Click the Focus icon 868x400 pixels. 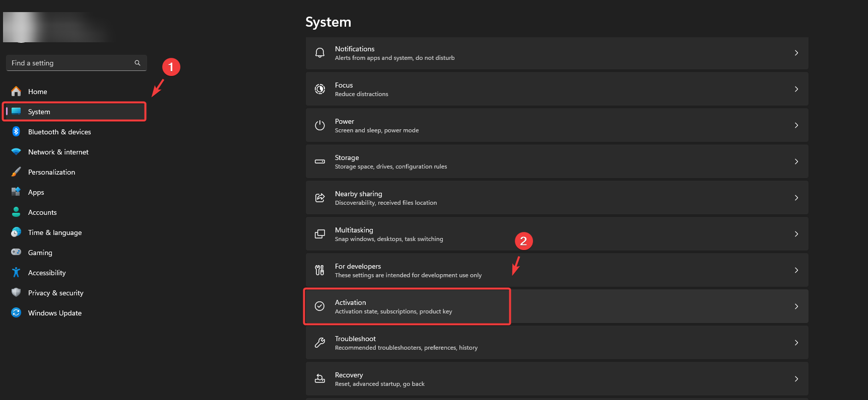320,89
